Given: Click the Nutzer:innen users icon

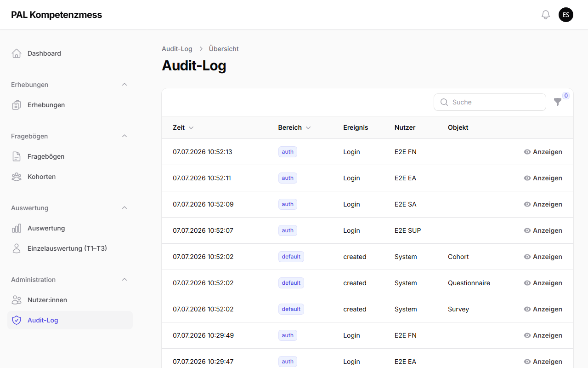Looking at the screenshot, I should 17,300.
